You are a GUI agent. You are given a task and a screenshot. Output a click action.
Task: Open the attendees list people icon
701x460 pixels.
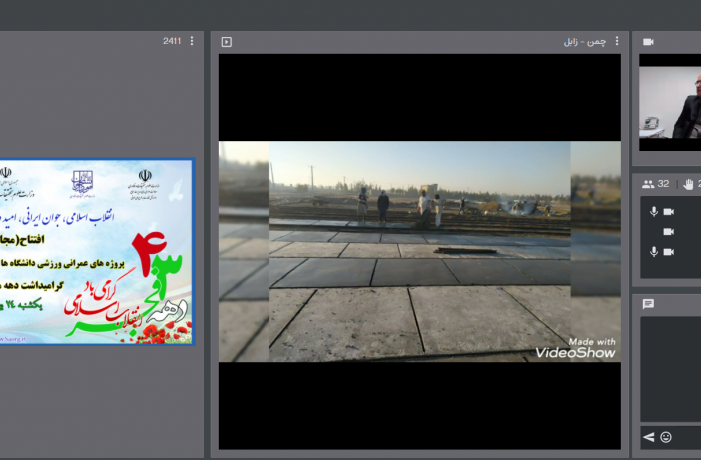pos(648,184)
